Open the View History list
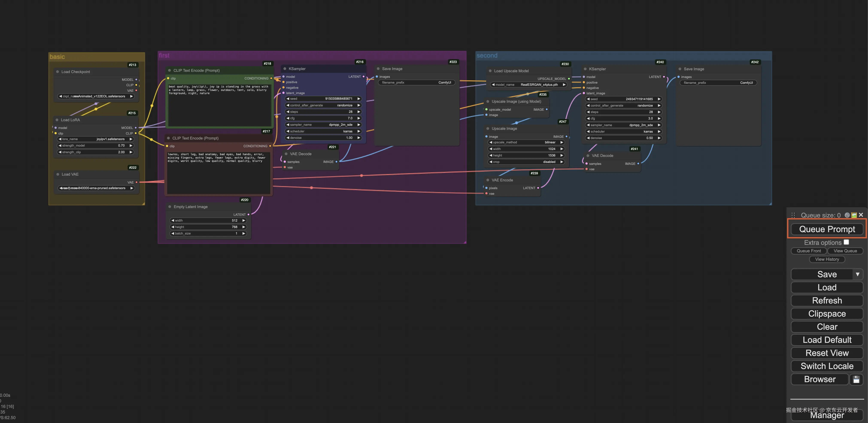This screenshot has height=423, width=868. pyautogui.click(x=827, y=259)
